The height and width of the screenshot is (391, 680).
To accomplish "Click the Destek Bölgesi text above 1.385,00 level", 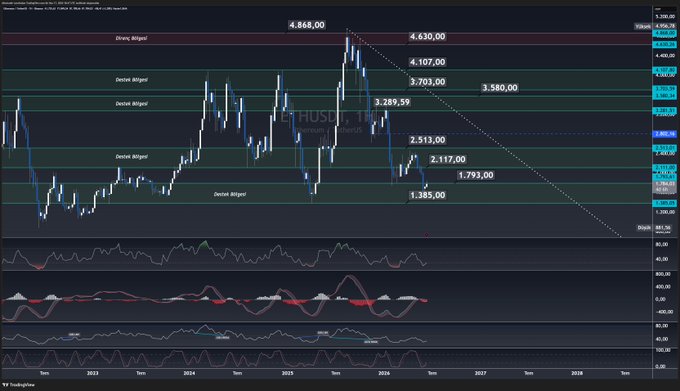I will [x=230, y=194].
